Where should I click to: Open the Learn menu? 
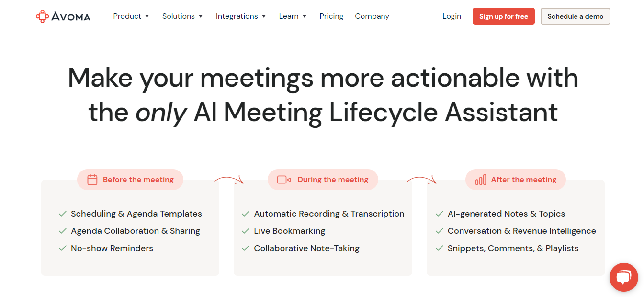[x=293, y=16]
